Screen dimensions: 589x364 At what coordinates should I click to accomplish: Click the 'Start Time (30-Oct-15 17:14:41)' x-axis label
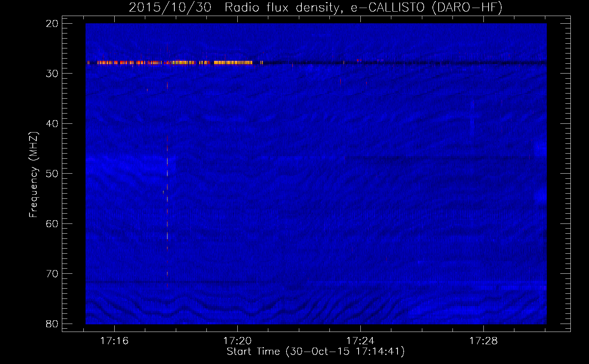point(316,352)
